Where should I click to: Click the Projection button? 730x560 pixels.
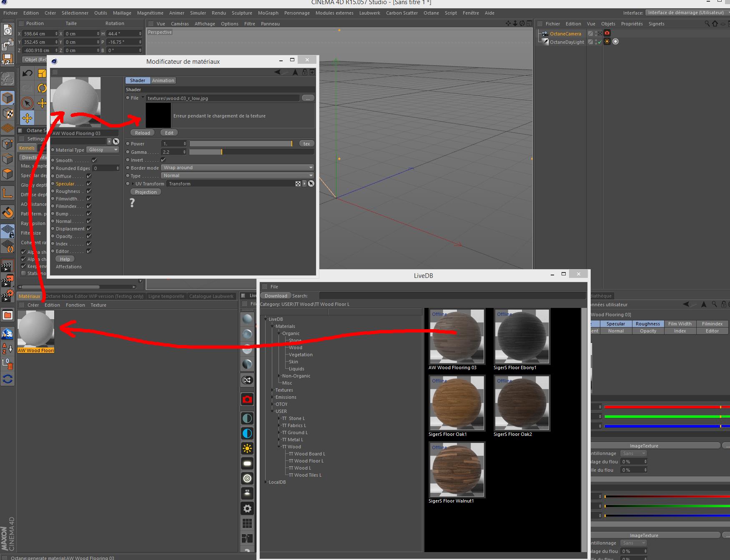click(x=145, y=192)
